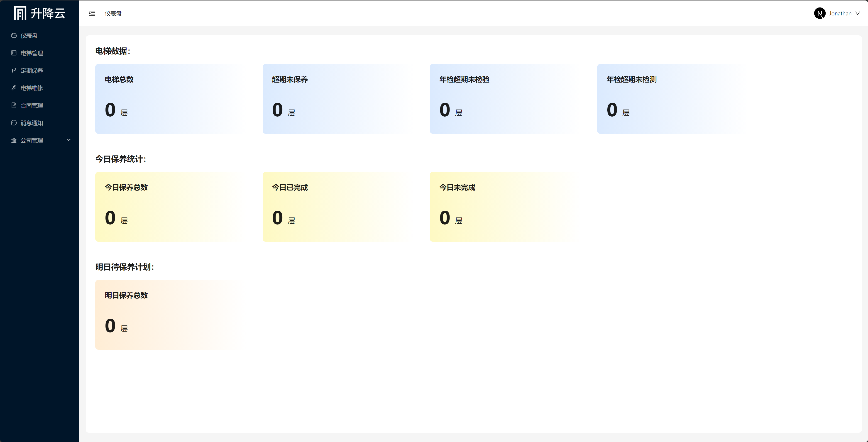The height and width of the screenshot is (442, 868).
Task: Click the 仪表盘 breadcrumb in the header
Action: (113, 13)
